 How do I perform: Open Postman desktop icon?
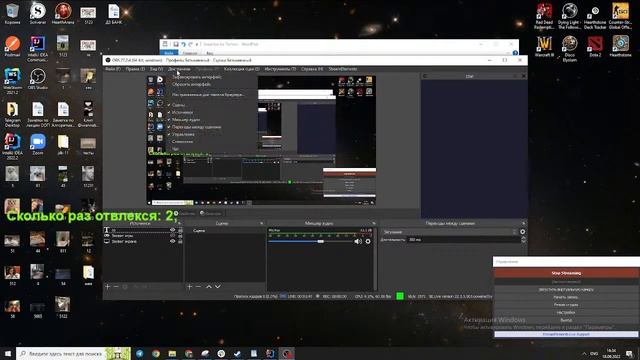click(12, 46)
